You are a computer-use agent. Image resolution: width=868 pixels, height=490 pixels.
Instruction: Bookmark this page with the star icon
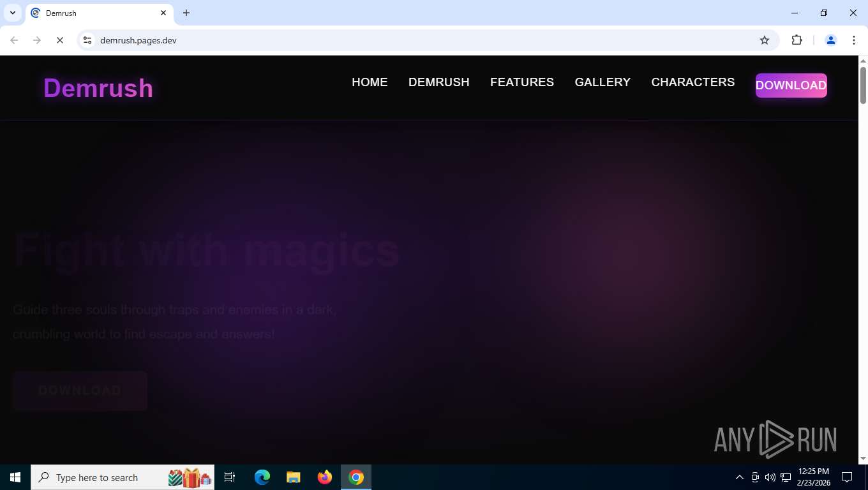pyautogui.click(x=765, y=40)
